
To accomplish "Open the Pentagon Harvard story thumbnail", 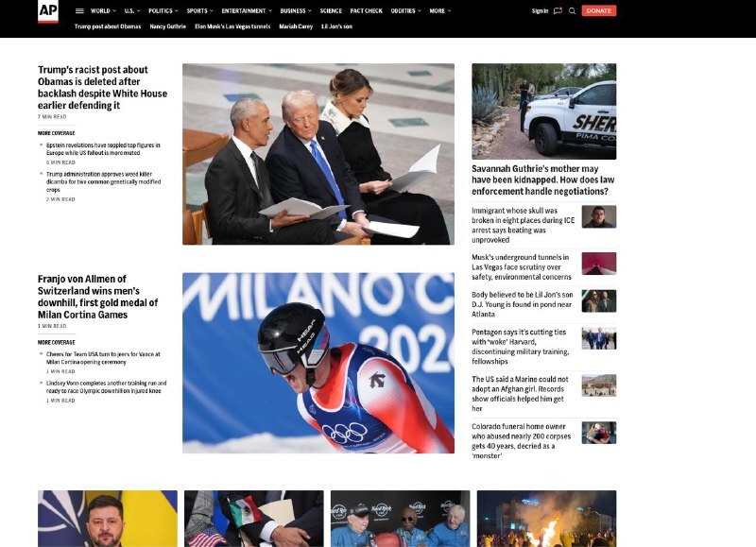I will [x=598, y=338].
